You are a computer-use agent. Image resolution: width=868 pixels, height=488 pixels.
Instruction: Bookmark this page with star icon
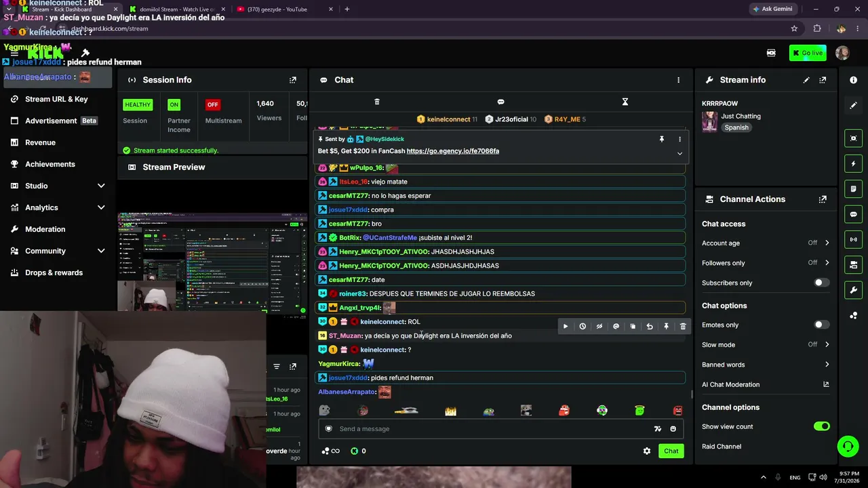tap(794, 28)
